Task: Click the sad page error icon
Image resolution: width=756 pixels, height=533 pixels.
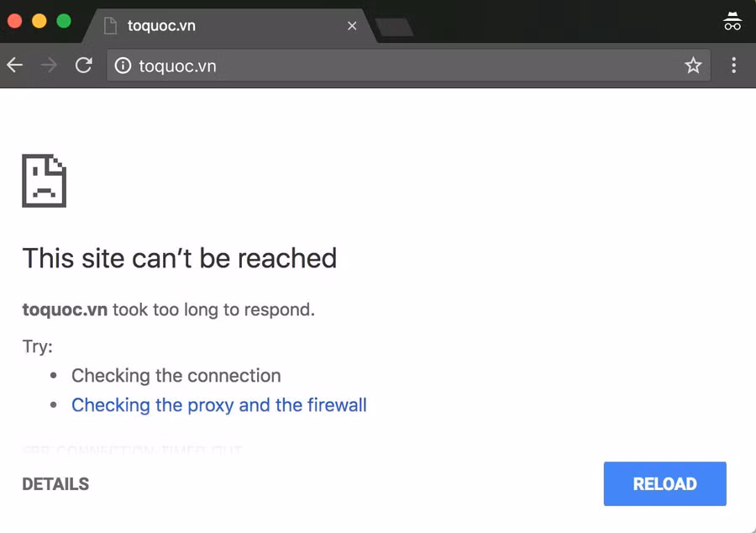Action: (44, 181)
